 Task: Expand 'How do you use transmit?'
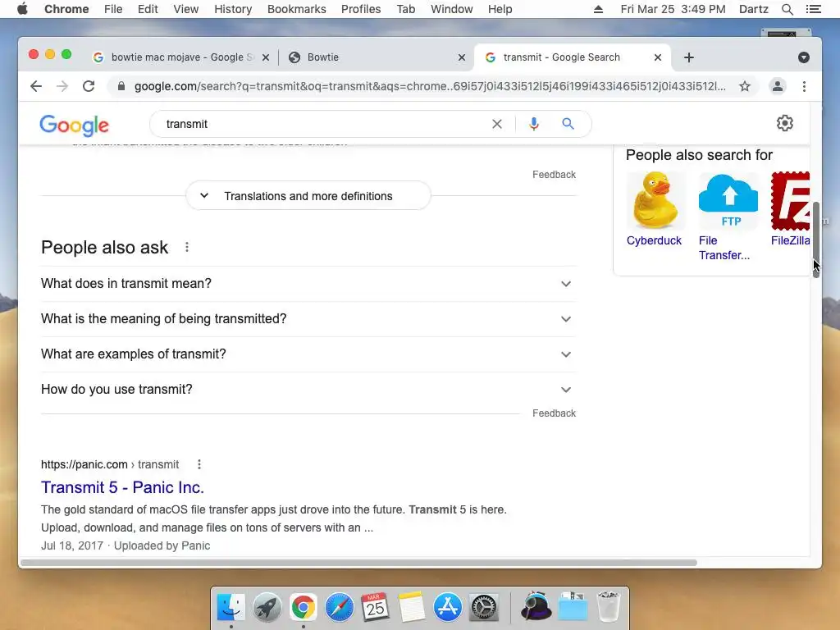(308, 390)
